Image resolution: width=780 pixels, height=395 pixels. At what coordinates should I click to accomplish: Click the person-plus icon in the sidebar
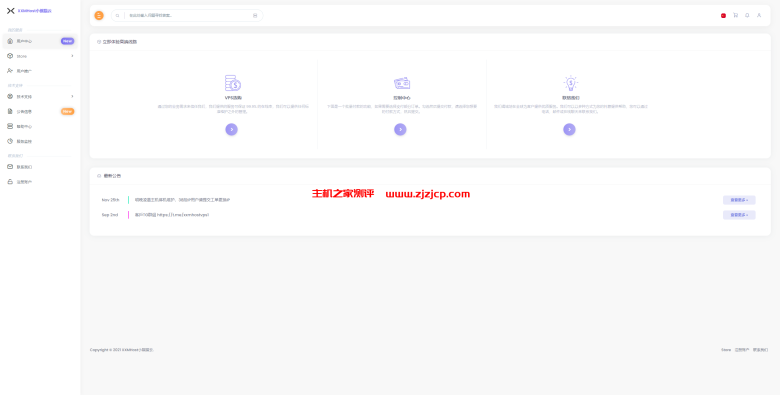point(10,71)
